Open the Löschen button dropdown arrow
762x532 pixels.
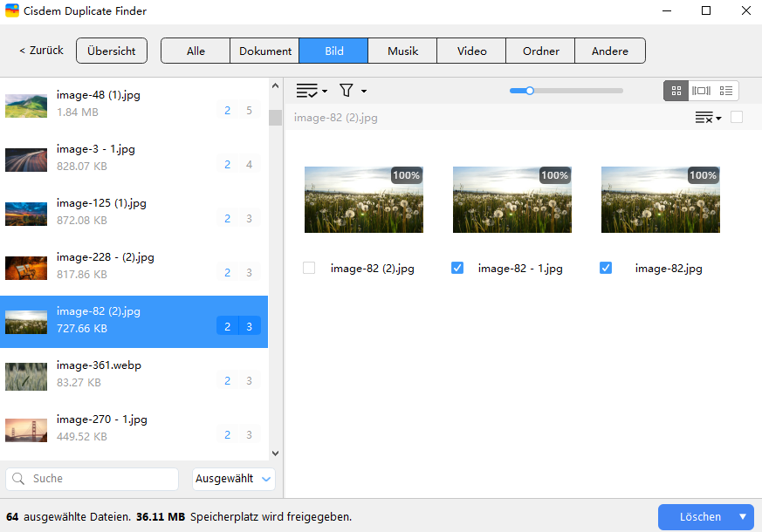point(744,516)
